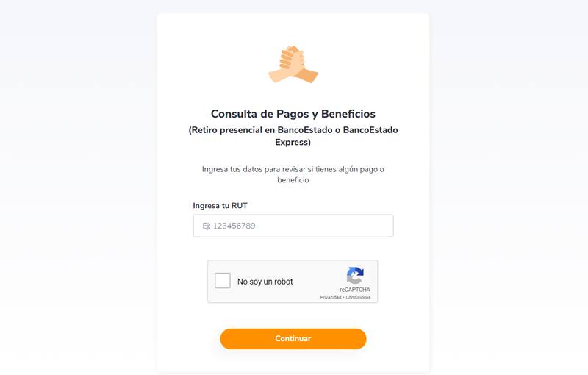The width and height of the screenshot is (588, 375).
Task: Click the handshake logo icon
Action: (x=293, y=64)
